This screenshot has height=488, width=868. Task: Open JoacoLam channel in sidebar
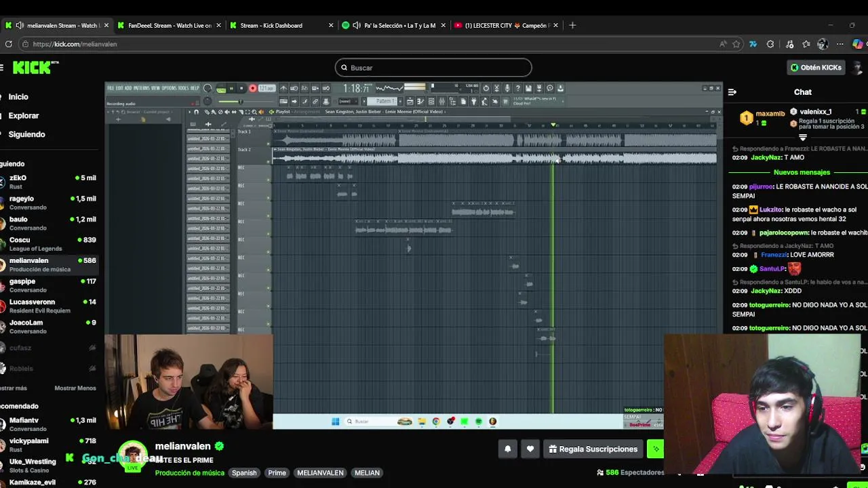click(x=49, y=327)
